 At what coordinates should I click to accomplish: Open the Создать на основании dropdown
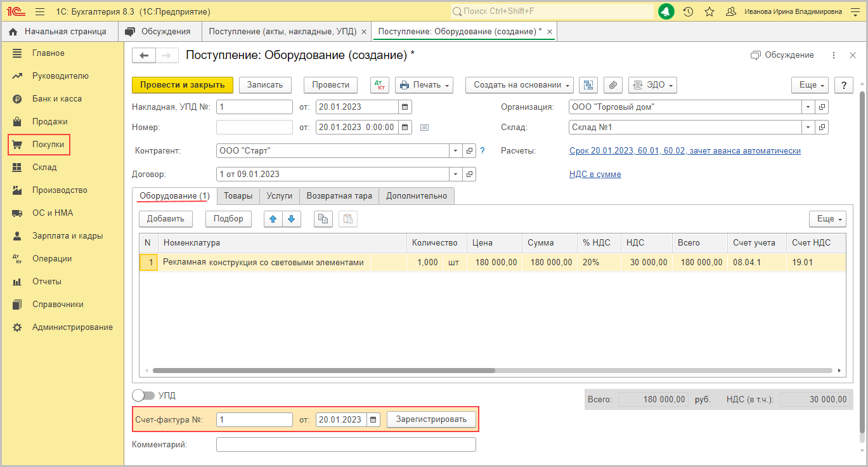[519, 85]
